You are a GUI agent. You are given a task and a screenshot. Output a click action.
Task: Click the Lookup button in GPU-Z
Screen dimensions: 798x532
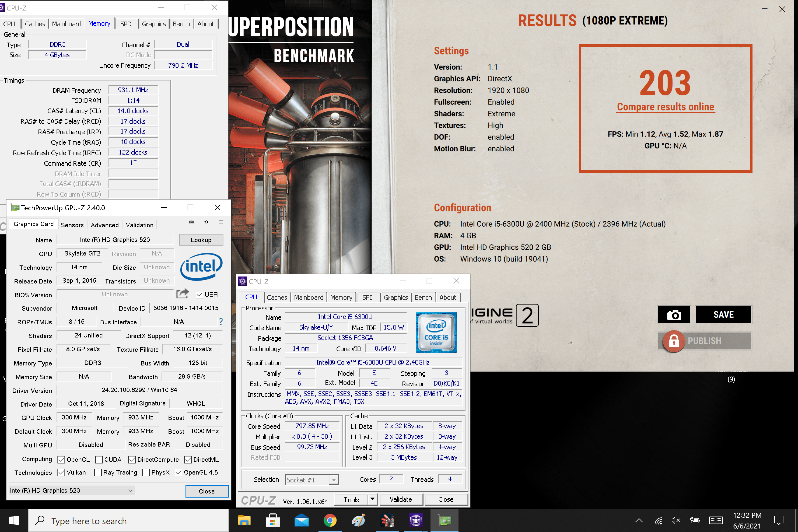pos(201,240)
